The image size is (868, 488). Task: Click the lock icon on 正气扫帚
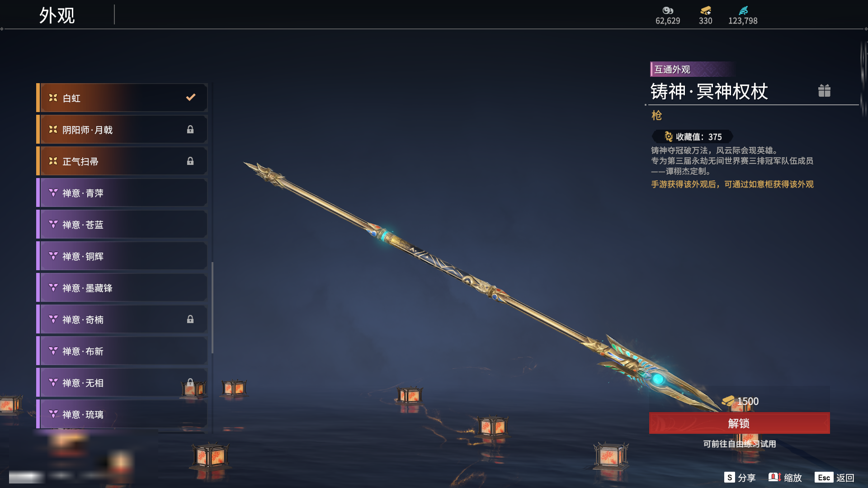click(190, 161)
